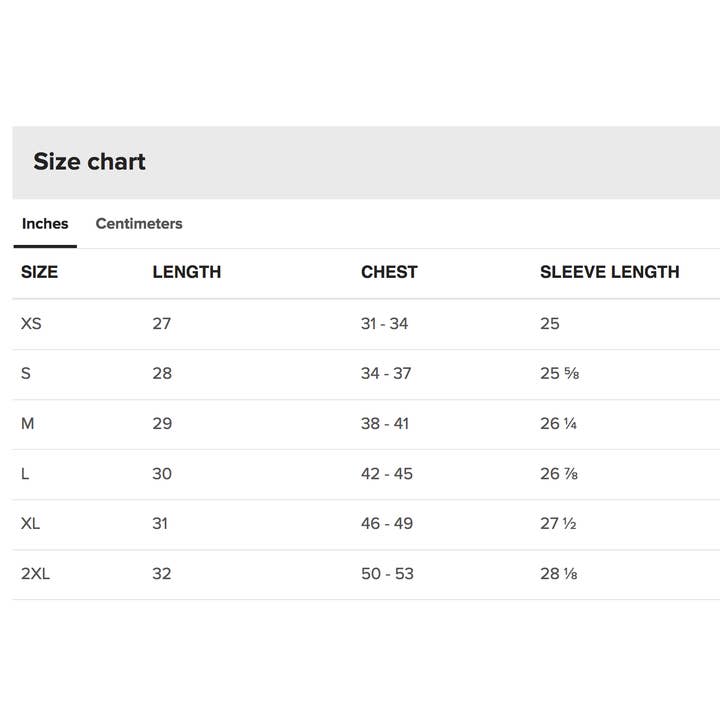720x720 pixels.
Task: Click the SLEEVE LENGTH column header
Action: click(609, 272)
